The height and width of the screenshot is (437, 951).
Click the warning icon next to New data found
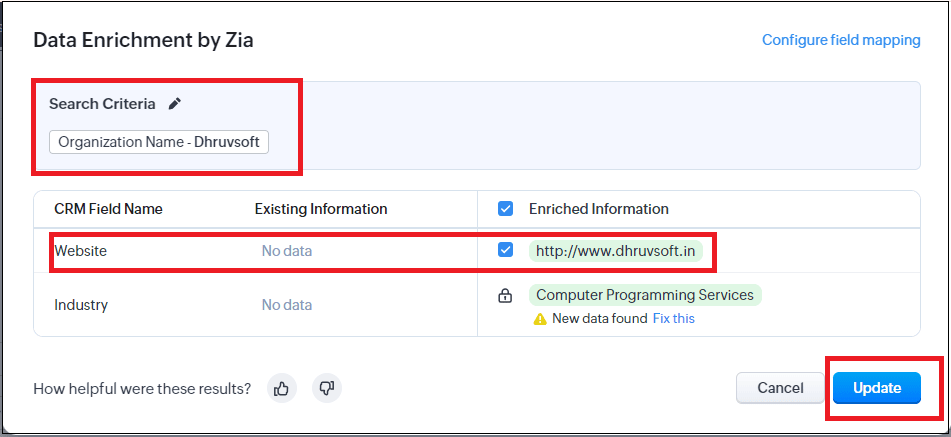pos(540,319)
